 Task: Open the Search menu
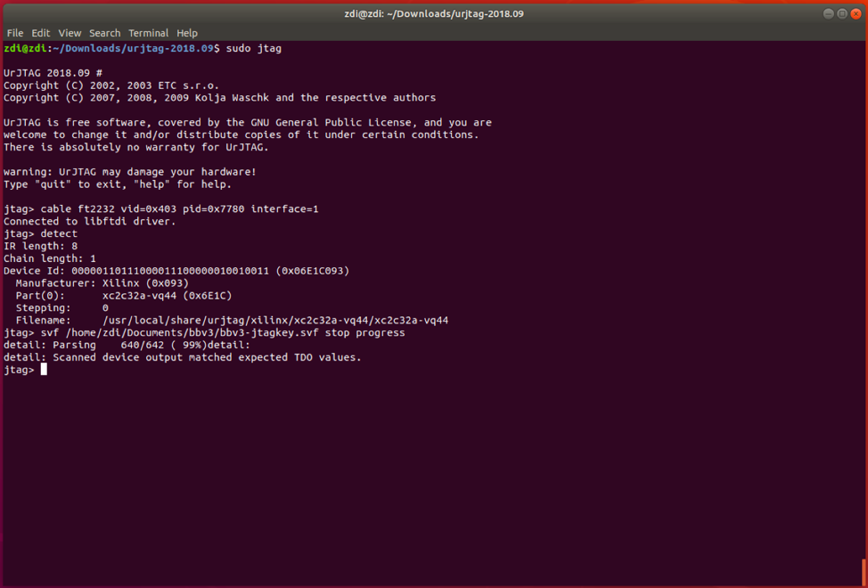(x=104, y=33)
